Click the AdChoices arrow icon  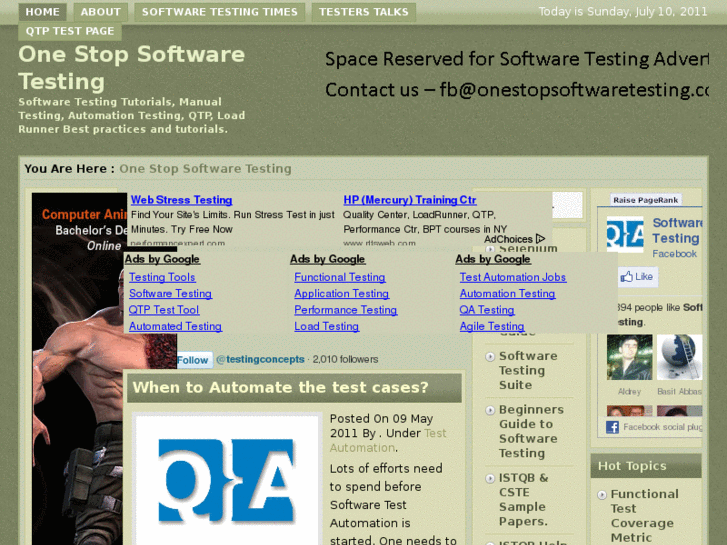pos(540,239)
